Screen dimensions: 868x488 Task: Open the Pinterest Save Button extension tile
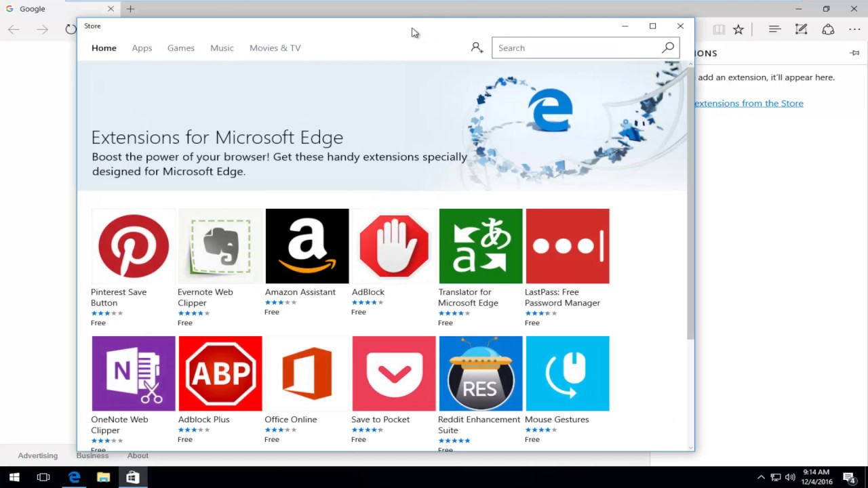133,268
